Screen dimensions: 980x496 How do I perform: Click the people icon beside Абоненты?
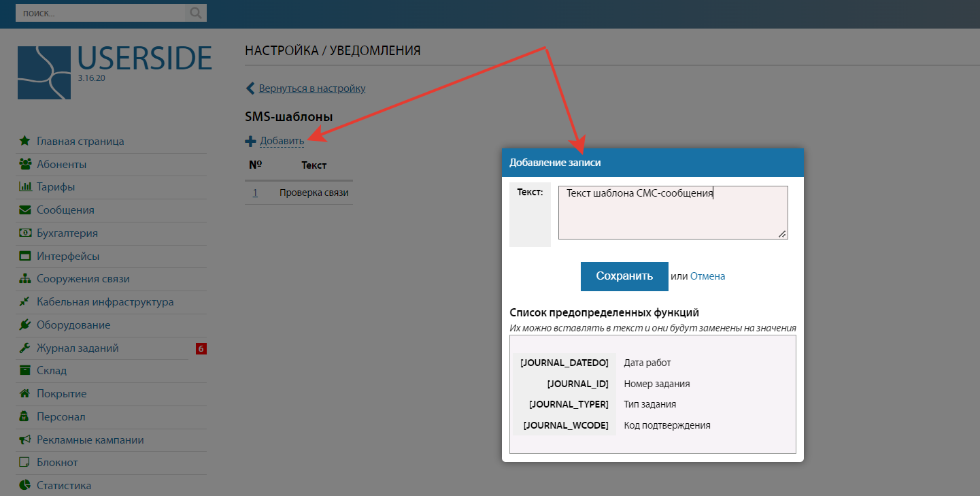point(25,164)
